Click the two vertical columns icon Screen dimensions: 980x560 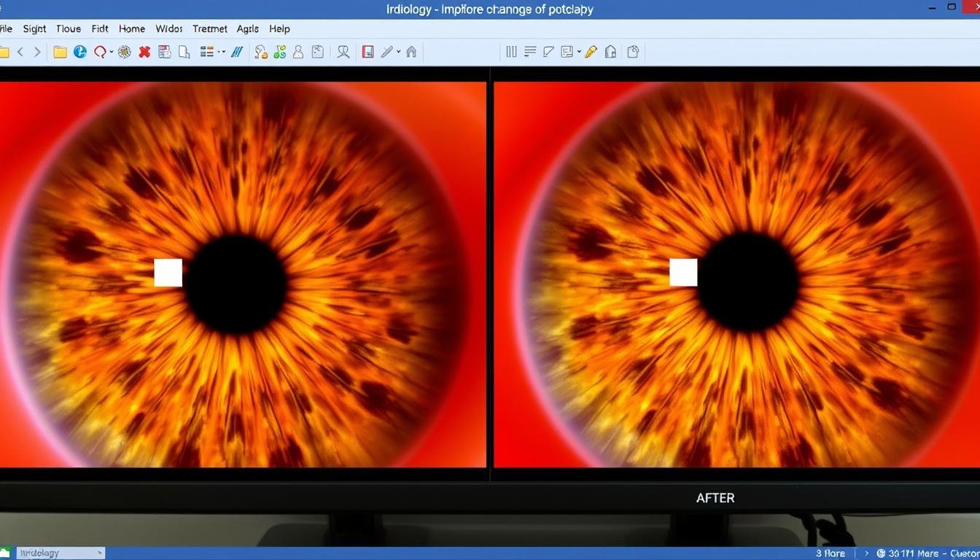511,52
